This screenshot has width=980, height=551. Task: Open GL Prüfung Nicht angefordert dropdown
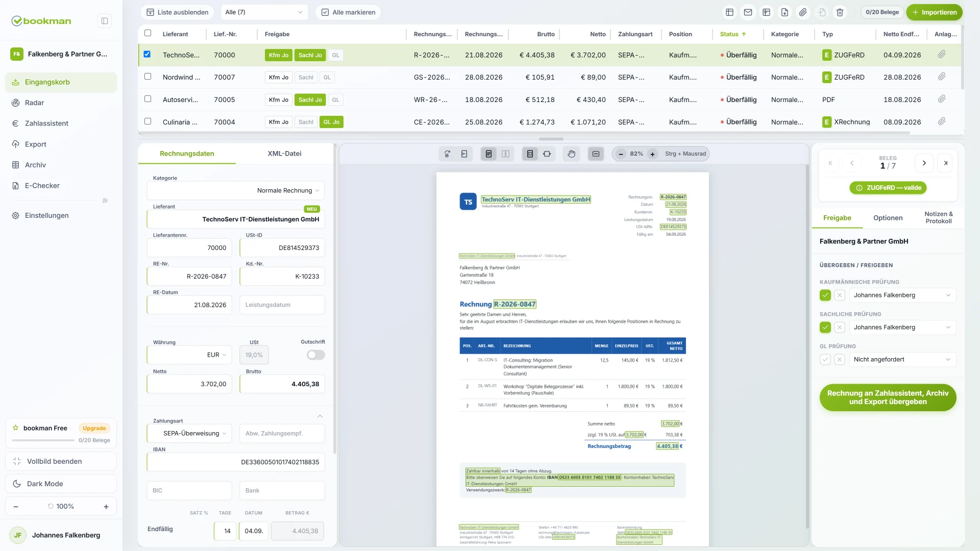pyautogui.click(x=902, y=360)
